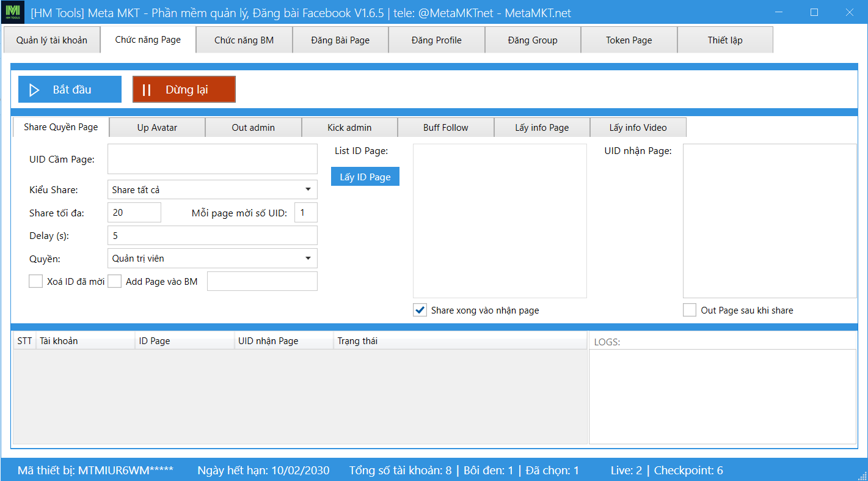Click the Tổng số tài khoản: 8 status text
Viewport: 868px width, 481px height.
tap(400, 471)
